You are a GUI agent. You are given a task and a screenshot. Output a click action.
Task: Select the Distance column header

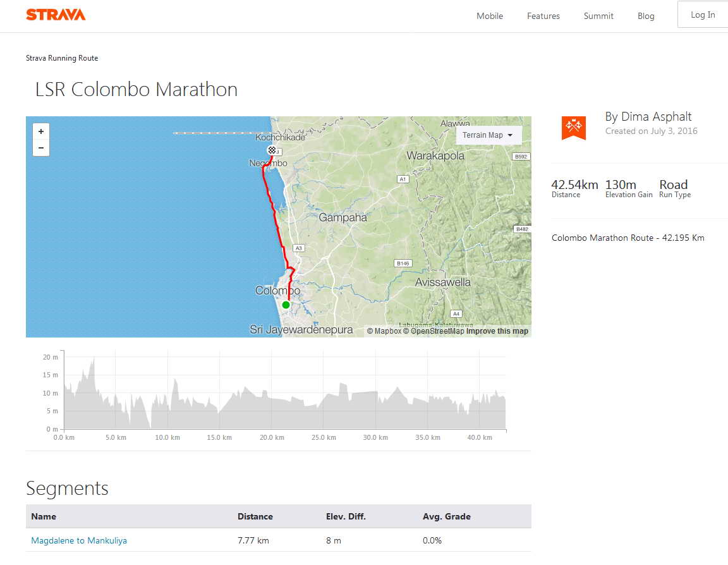[255, 516]
